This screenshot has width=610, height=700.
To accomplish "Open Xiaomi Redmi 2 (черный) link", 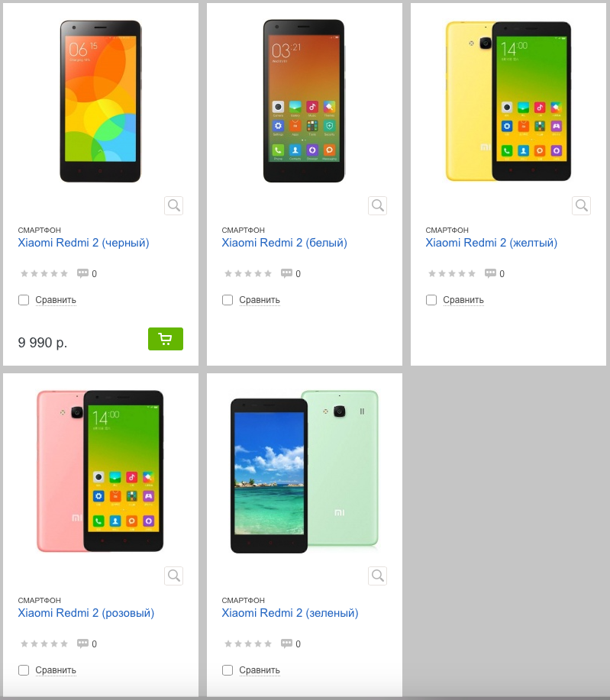I will coord(83,243).
